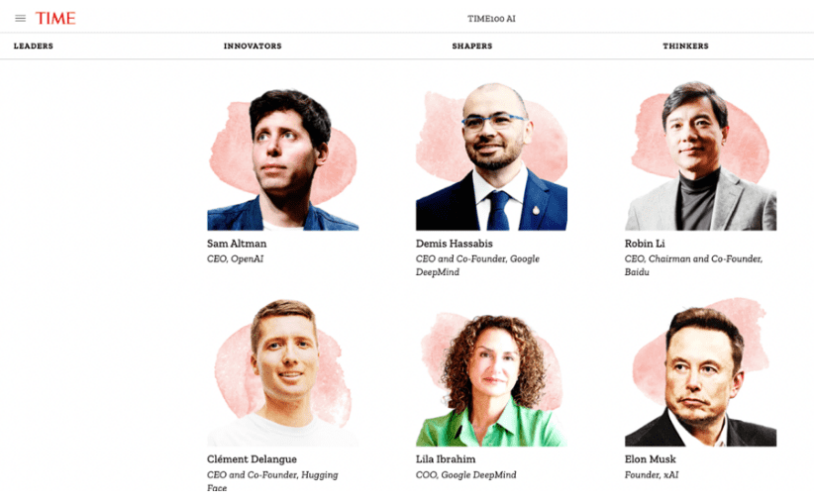Image resolution: width=814 pixels, height=504 pixels.
Task: Open the Clément Delangue name link
Action: pos(252,459)
